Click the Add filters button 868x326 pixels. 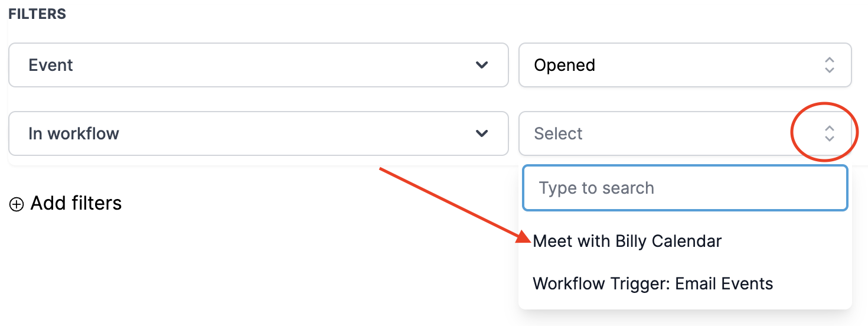66,204
